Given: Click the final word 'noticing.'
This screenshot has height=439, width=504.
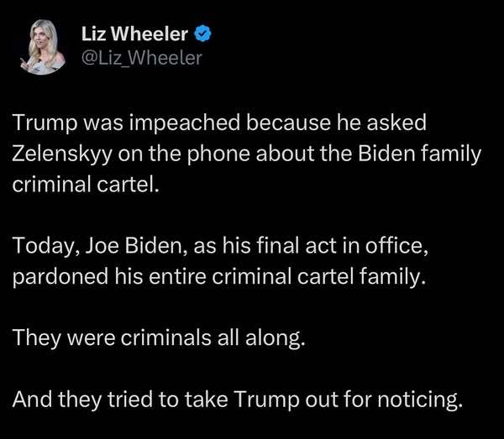Looking at the screenshot, I should pyautogui.click(x=421, y=400).
